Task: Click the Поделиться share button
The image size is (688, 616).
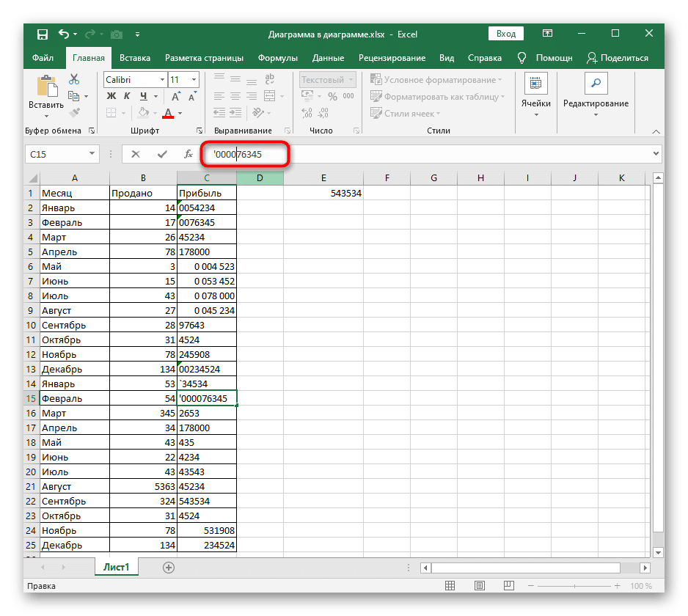Action: click(618, 58)
